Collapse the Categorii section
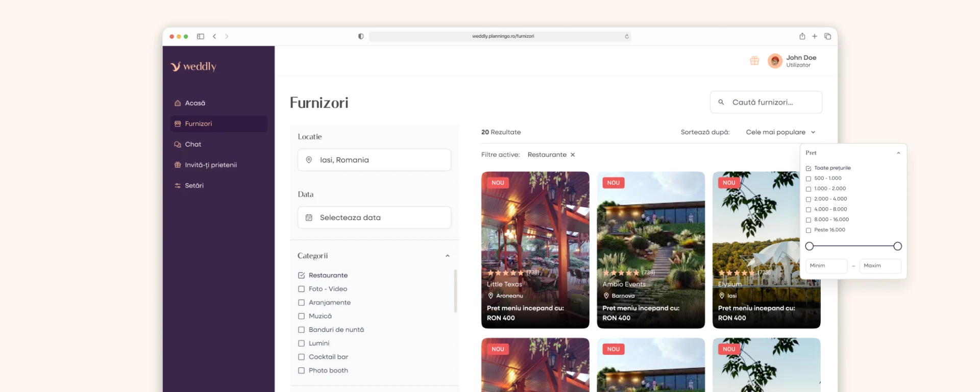Image resolution: width=980 pixels, height=392 pixels. pyautogui.click(x=447, y=256)
